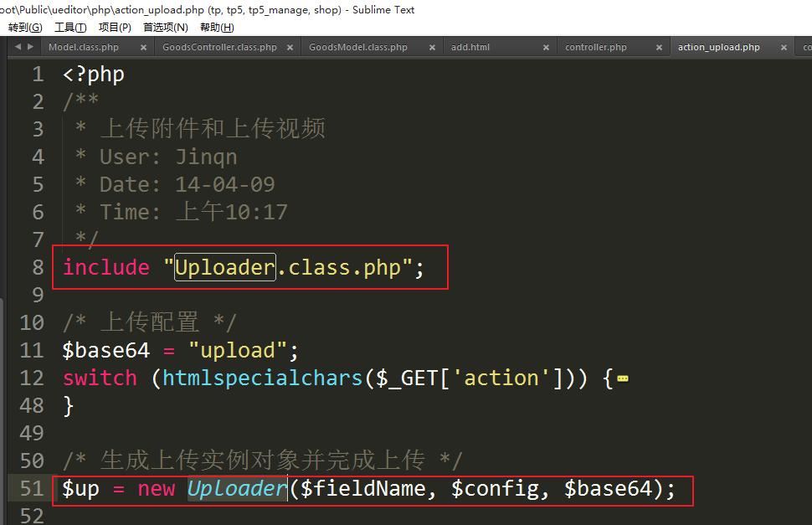Close the Model.class.php tab
The width and height of the screenshot is (812, 525).
point(142,48)
